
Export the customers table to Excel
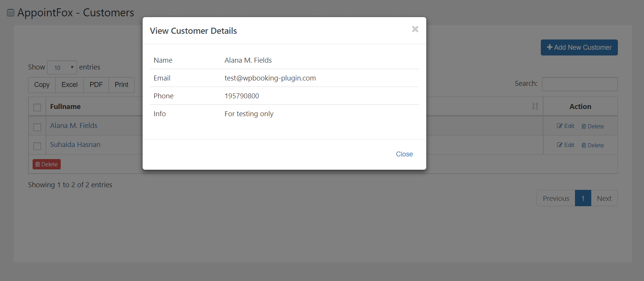pyautogui.click(x=69, y=85)
